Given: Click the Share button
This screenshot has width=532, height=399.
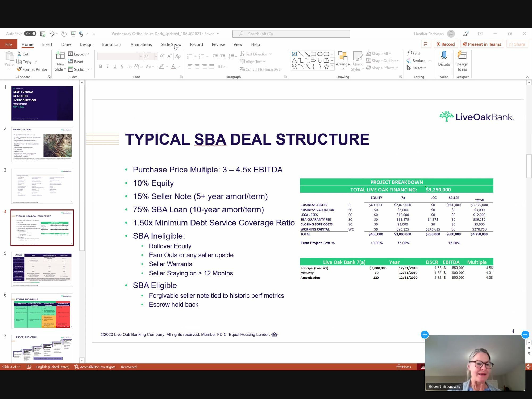Looking at the screenshot, I should [517, 44].
